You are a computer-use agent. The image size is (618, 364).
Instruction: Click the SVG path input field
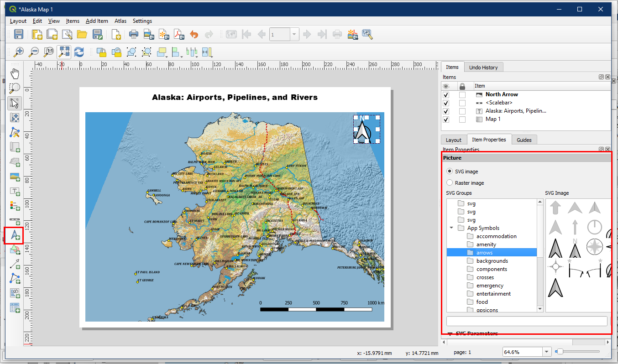pyautogui.click(x=526, y=321)
